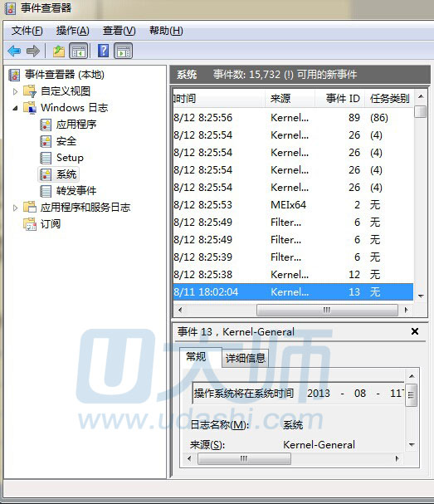Toggle the show/hide action pane icon
This screenshot has width=434, height=504.
[x=123, y=51]
